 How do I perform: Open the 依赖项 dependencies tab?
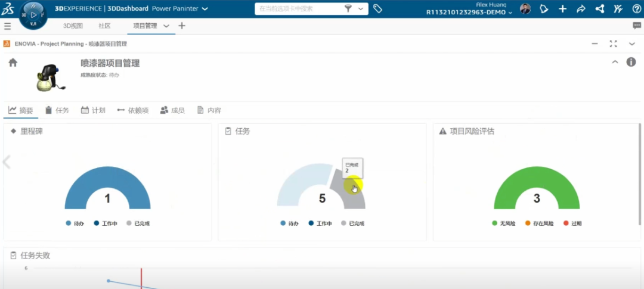tap(132, 110)
